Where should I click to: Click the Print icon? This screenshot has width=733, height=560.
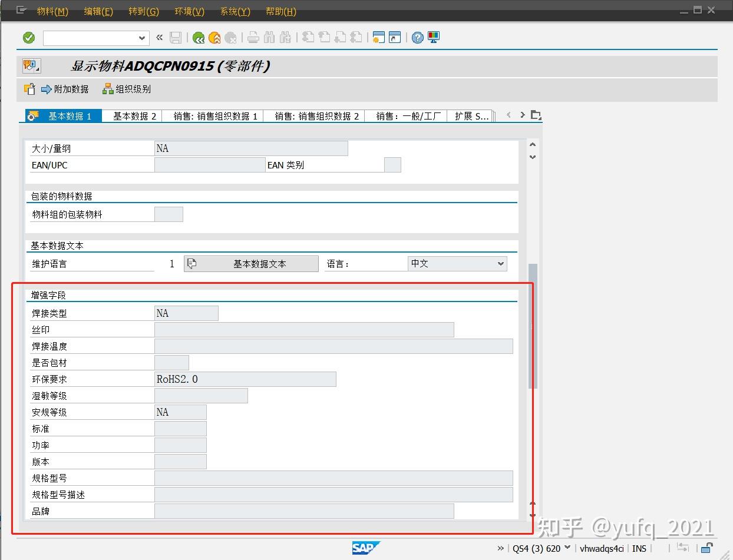(253, 38)
